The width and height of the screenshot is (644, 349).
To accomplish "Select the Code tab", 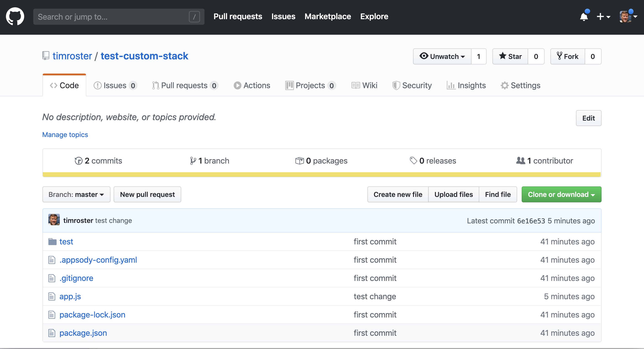I will click(x=64, y=85).
